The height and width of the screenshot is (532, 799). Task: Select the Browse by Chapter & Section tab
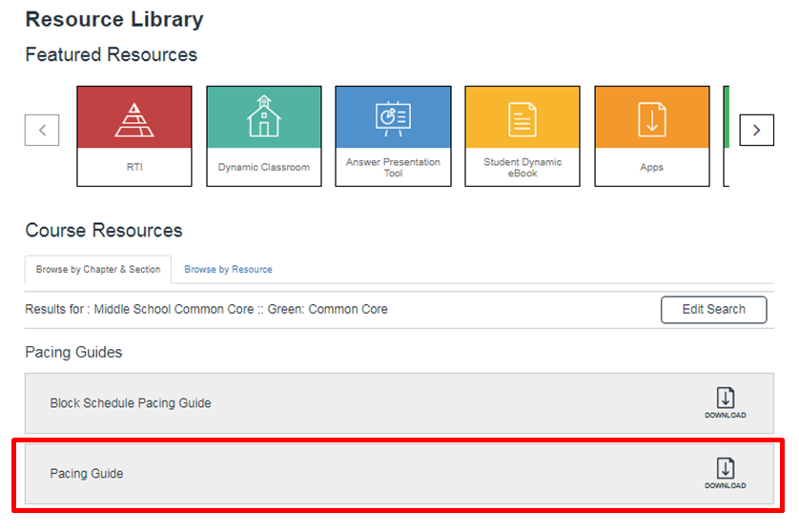[x=98, y=270]
